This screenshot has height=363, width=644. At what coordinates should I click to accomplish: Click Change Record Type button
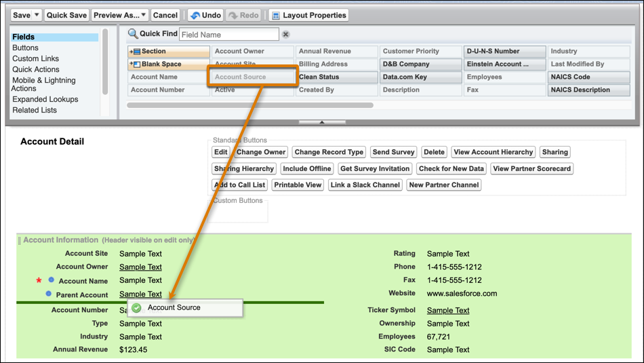(329, 152)
